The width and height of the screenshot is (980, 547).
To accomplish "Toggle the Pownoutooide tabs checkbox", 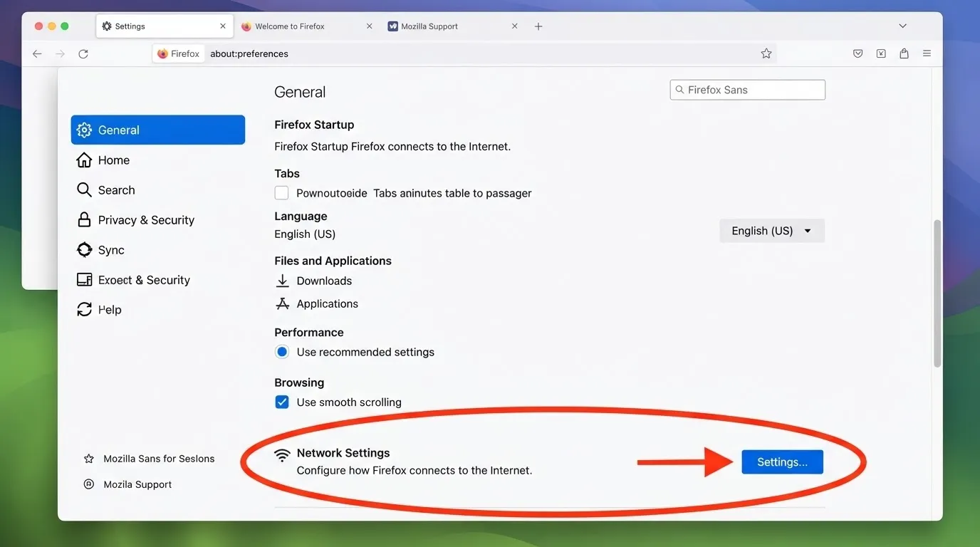I will tap(282, 193).
